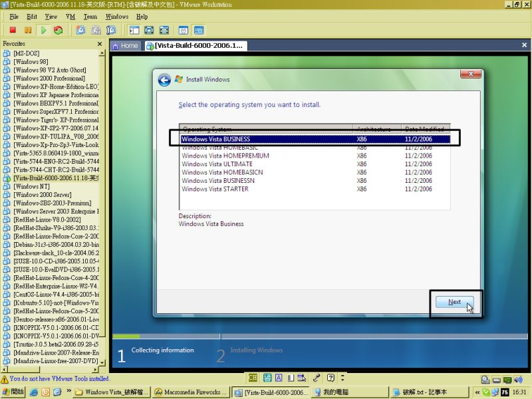Open the Team menu
Viewport: 532px width, 399px height.
pos(90,17)
